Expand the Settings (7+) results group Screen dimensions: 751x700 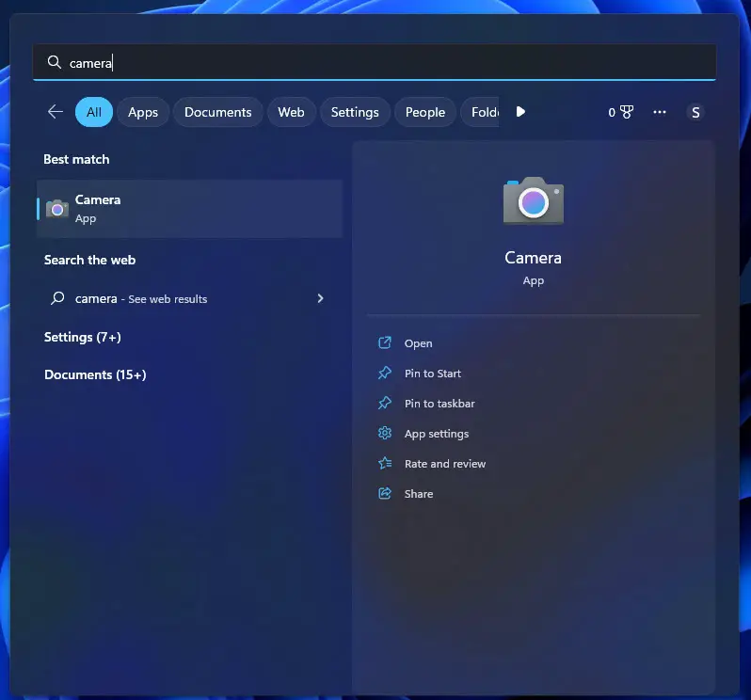[83, 337]
